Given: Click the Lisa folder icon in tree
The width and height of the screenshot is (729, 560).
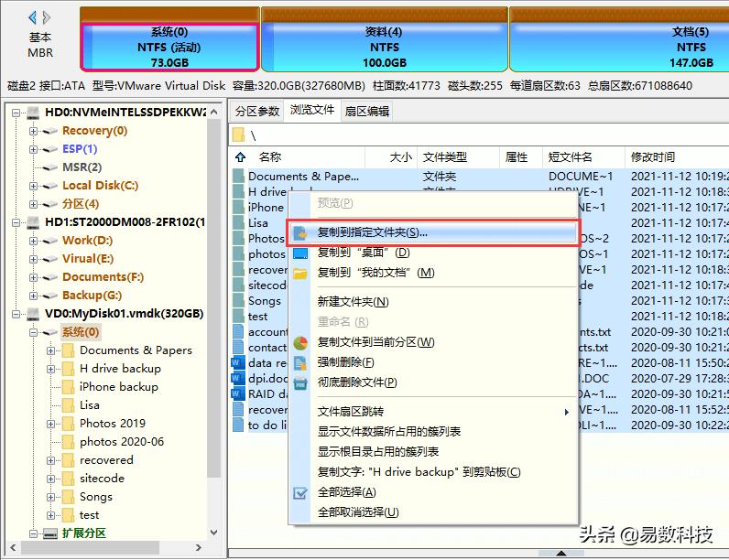Looking at the screenshot, I should 69,405.
